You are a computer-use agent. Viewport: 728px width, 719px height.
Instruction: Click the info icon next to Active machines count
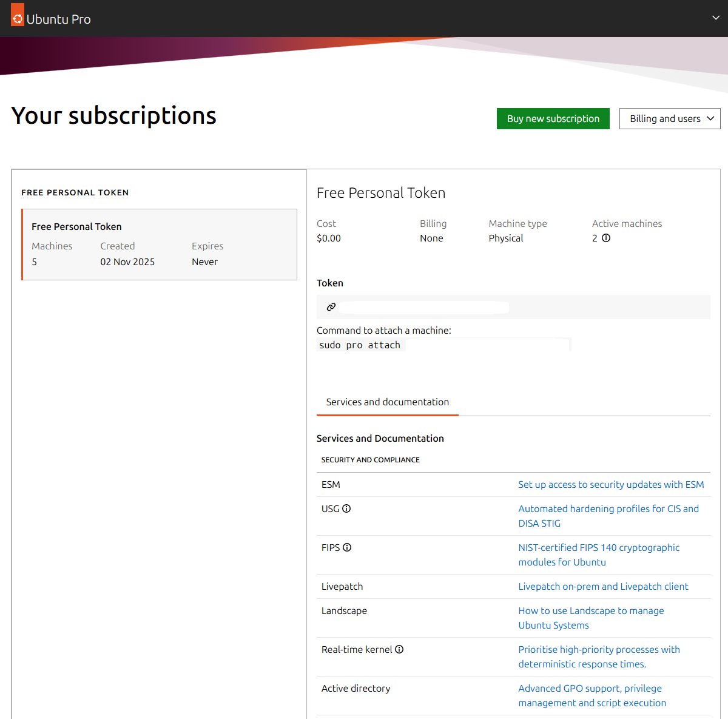606,238
